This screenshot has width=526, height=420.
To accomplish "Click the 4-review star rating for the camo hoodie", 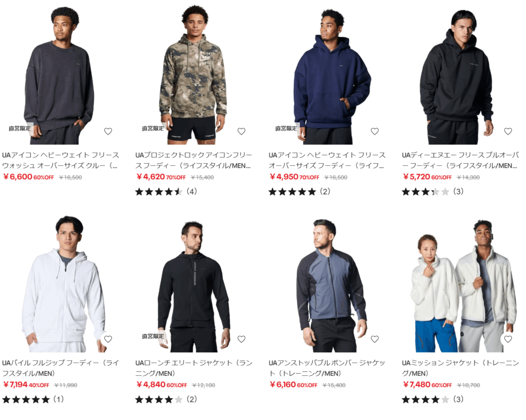I will pos(166,192).
